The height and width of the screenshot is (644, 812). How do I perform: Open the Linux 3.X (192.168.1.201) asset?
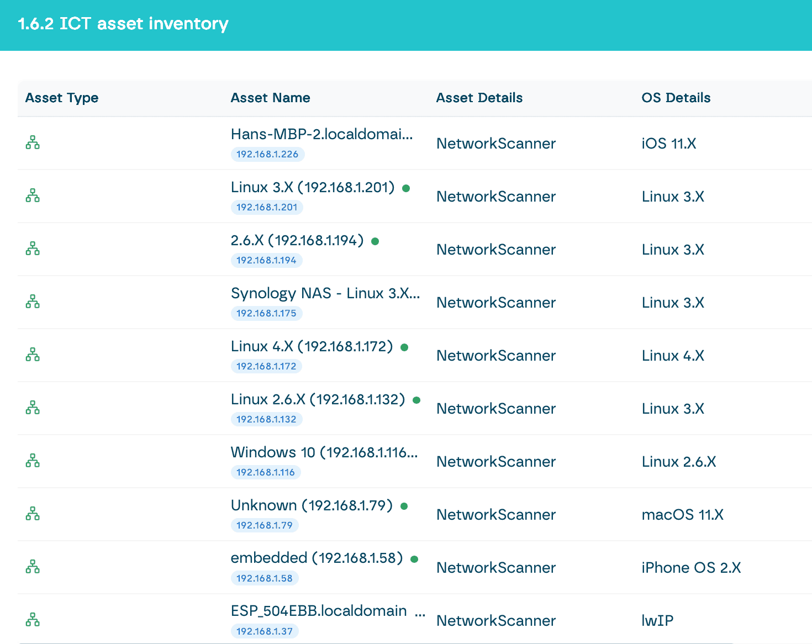tap(313, 187)
